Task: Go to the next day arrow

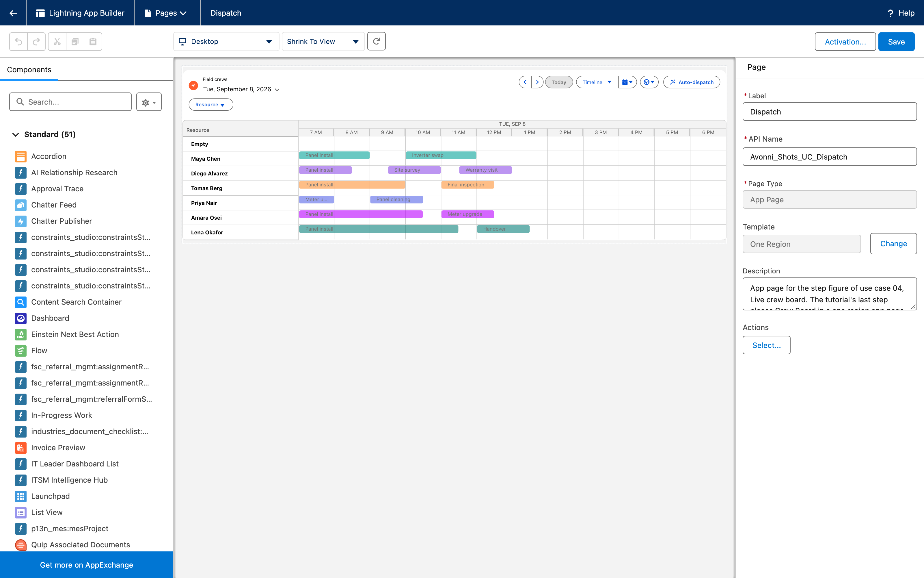Action: tap(537, 82)
